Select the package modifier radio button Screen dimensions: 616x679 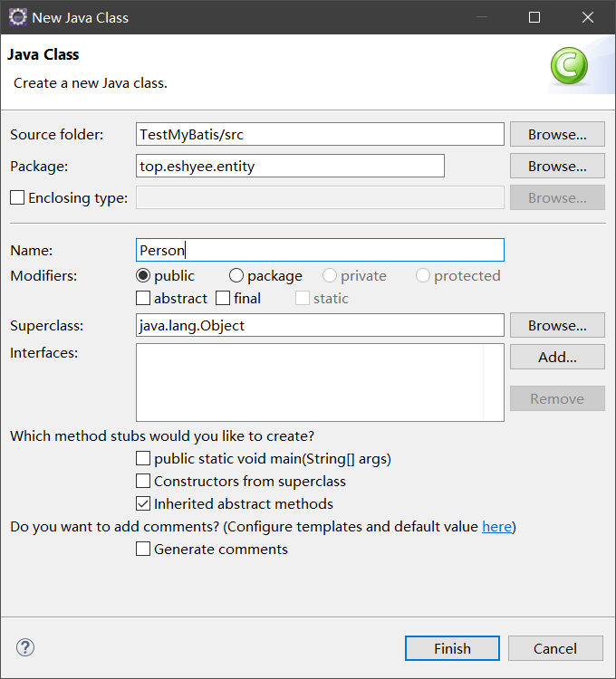(236, 275)
